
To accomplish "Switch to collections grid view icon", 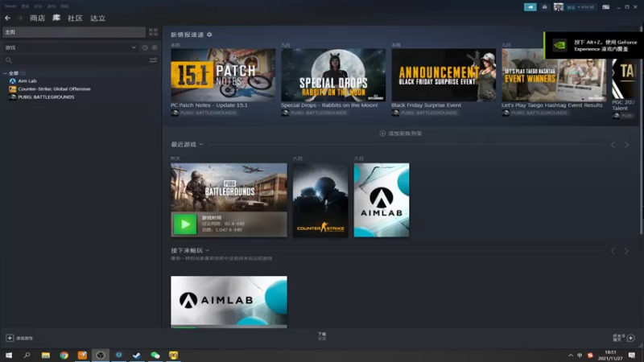I will 153,32.
